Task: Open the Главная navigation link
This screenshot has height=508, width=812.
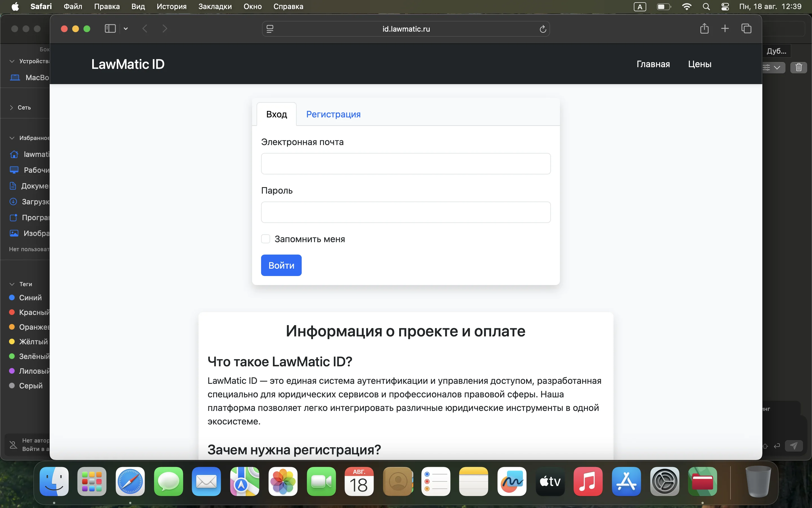Action: pos(653,64)
